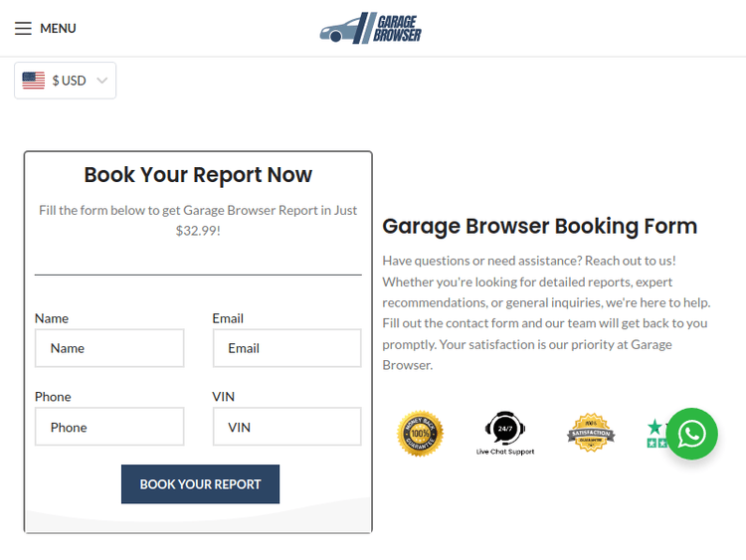This screenshot has height=560, width=746.
Task: Open WhatsApp chat floating button
Action: click(x=691, y=434)
